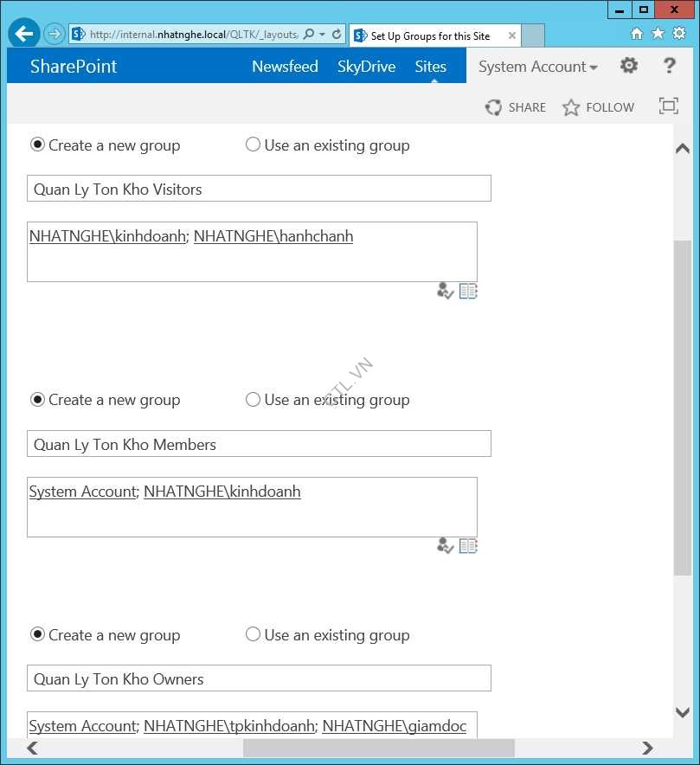The image size is (700, 765).
Task: Select 'Create a new group' for Members
Action: click(37, 399)
